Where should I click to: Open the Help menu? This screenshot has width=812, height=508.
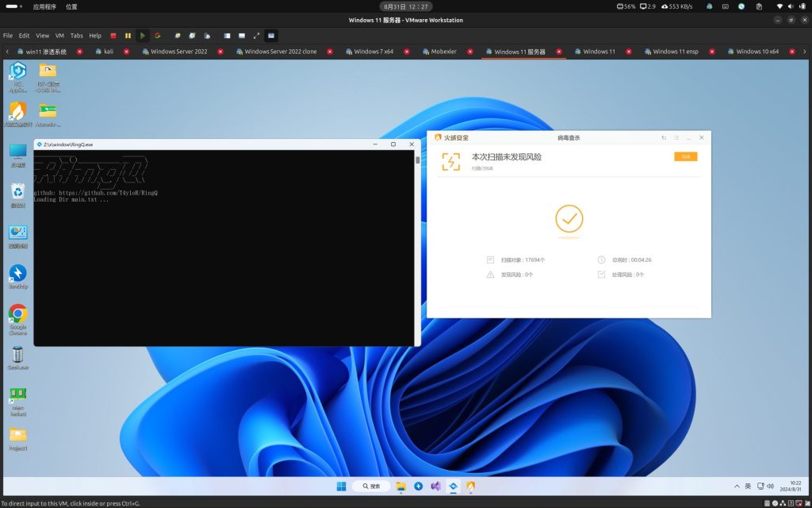[95, 36]
